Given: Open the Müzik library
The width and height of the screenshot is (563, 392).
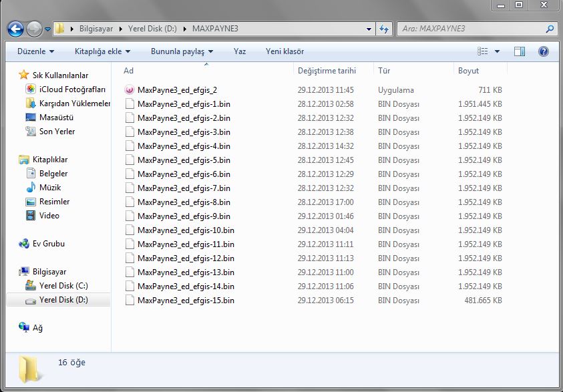Looking at the screenshot, I should (x=43, y=188).
